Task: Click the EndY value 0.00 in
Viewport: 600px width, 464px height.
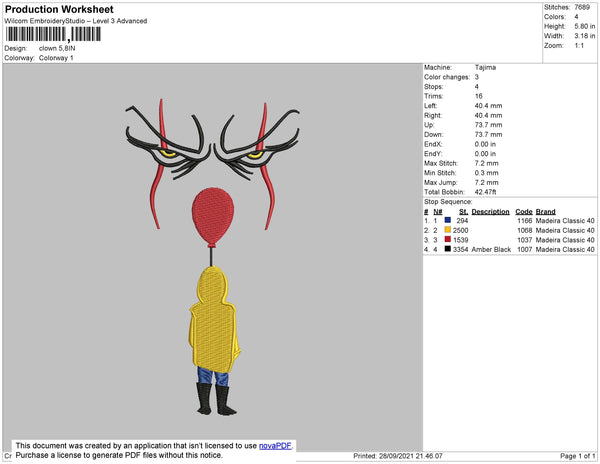Action: (x=485, y=154)
